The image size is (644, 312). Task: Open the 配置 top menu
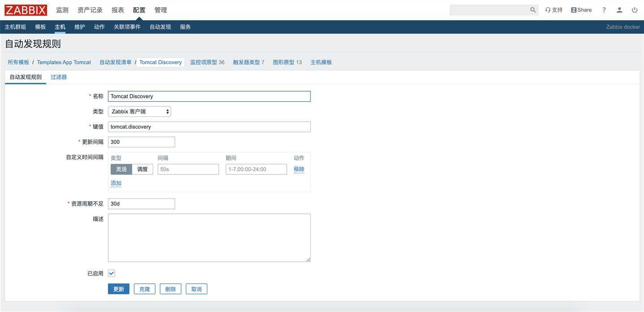(x=139, y=10)
